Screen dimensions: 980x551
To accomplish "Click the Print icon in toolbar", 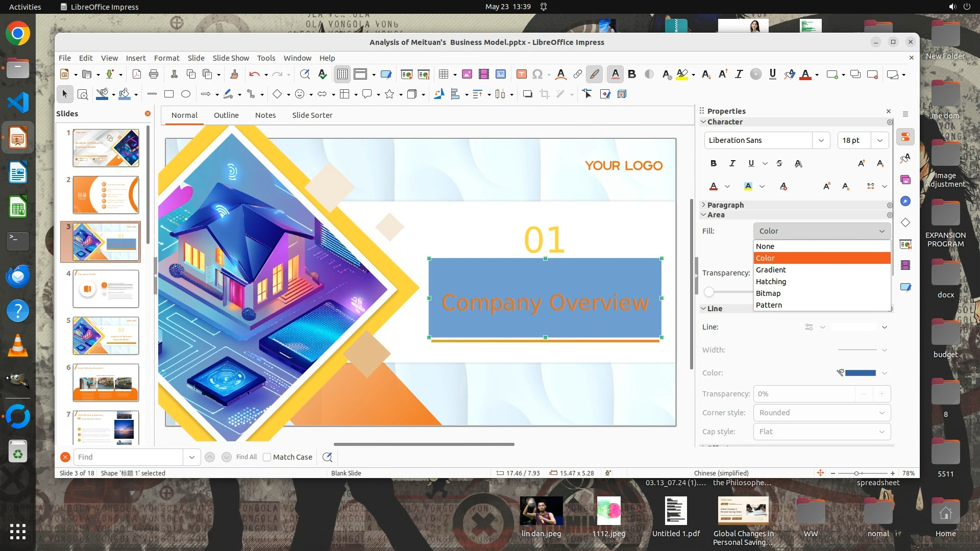I will click(x=154, y=74).
